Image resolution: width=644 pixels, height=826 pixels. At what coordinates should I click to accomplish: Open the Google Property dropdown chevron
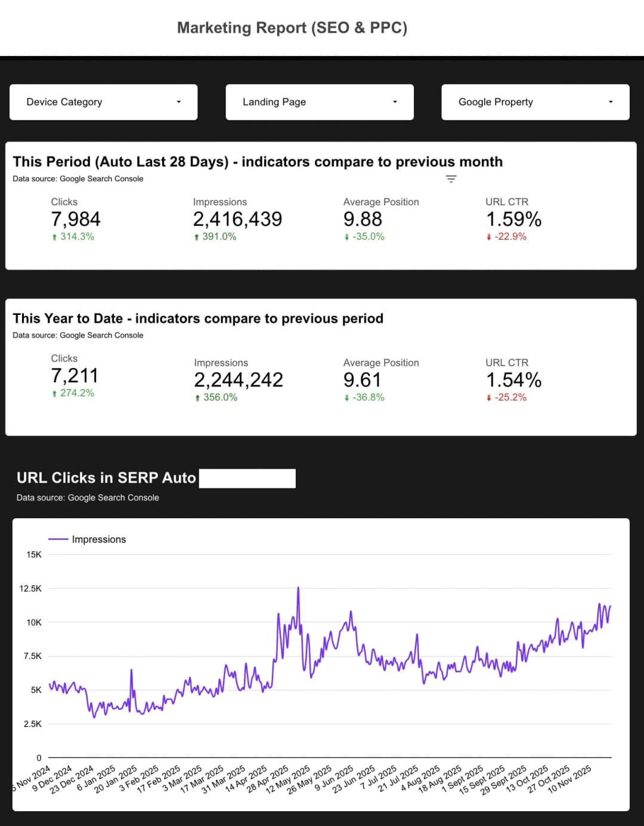click(x=610, y=102)
